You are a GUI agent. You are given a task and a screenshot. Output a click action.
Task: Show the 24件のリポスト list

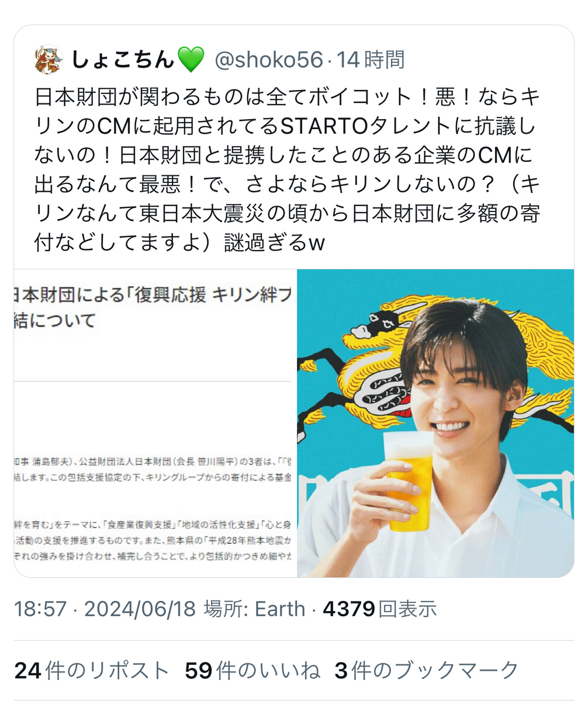click(x=92, y=670)
